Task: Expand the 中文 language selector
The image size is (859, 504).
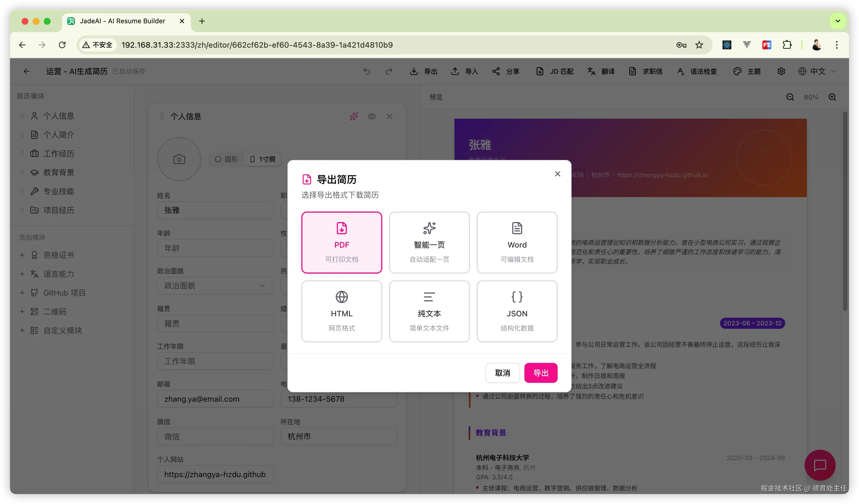Action: [x=817, y=71]
